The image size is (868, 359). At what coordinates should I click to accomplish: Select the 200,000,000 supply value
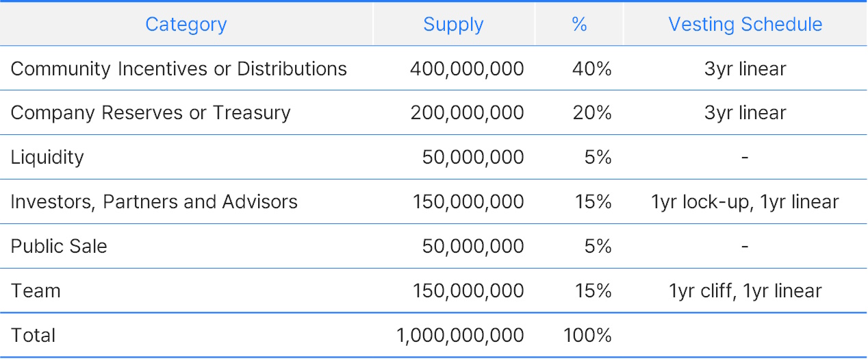click(467, 113)
